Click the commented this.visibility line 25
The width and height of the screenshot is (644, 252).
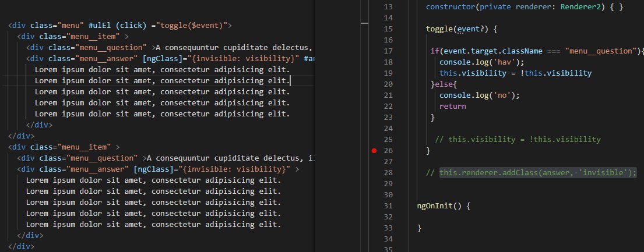[518, 140]
